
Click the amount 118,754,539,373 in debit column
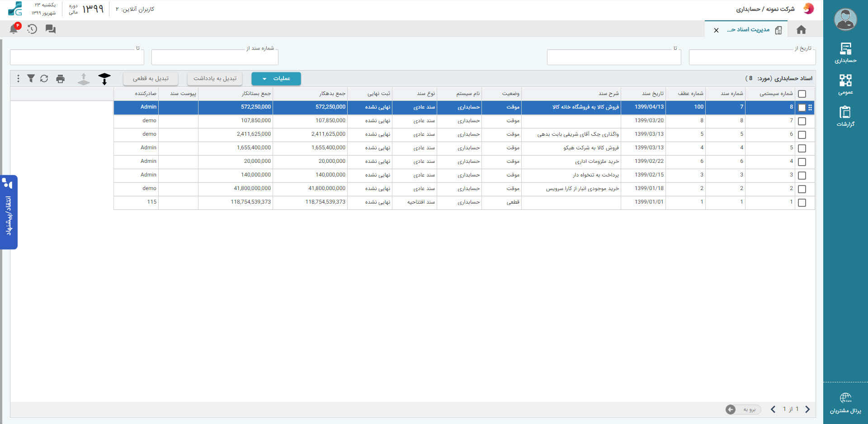pyautogui.click(x=325, y=202)
